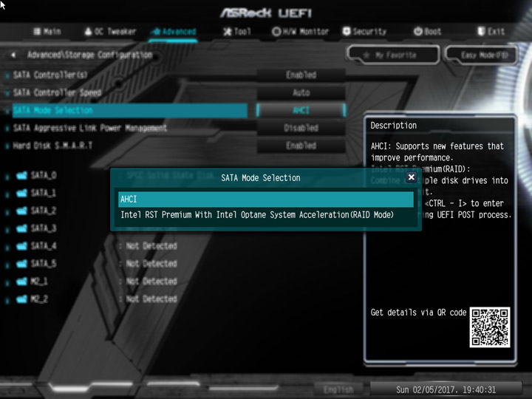Viewport: 532px width, 399px height.
Task: Open the SATA_5 entry
Action: (x=44, y=264)
